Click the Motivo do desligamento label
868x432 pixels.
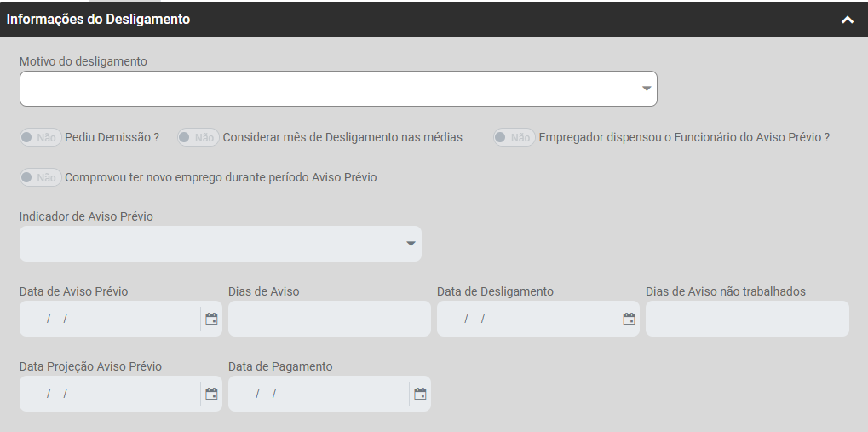tap(83, 61)
